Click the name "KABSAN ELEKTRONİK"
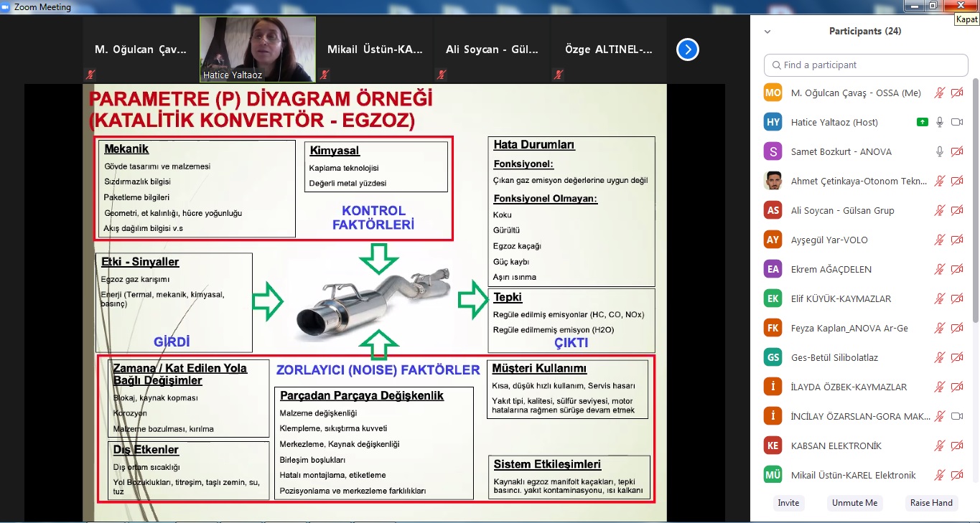Viewport: 980px width, 523px height. [x=836, y=446]
